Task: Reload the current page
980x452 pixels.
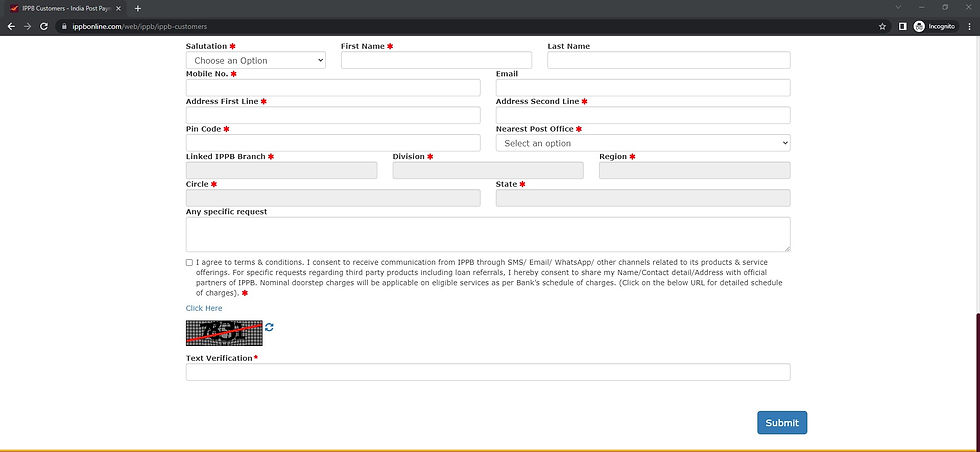Action: coord(44,26)
